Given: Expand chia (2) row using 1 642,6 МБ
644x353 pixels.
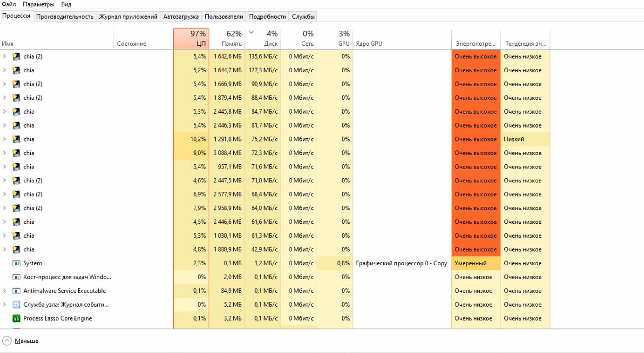Looking at the screenshot, I should point(5,56).
